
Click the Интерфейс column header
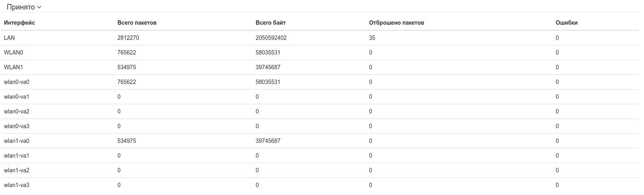tap(19, 23)
